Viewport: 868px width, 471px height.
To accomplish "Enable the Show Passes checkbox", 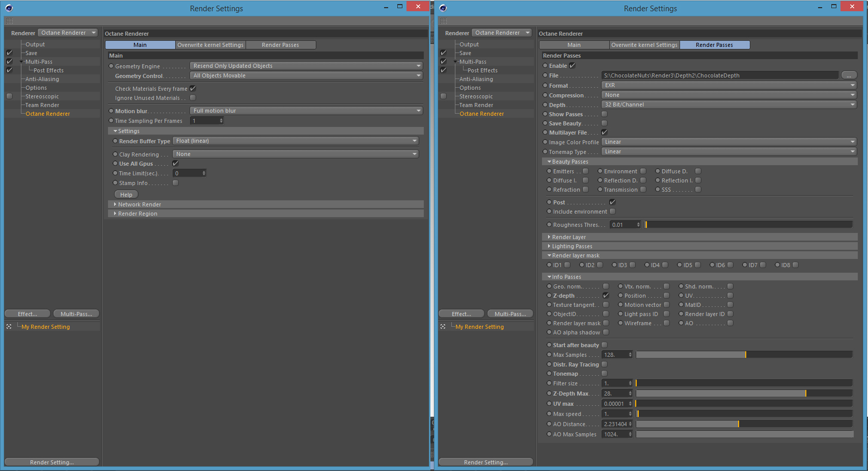I will pyautogui.click(x=605, y=114).
